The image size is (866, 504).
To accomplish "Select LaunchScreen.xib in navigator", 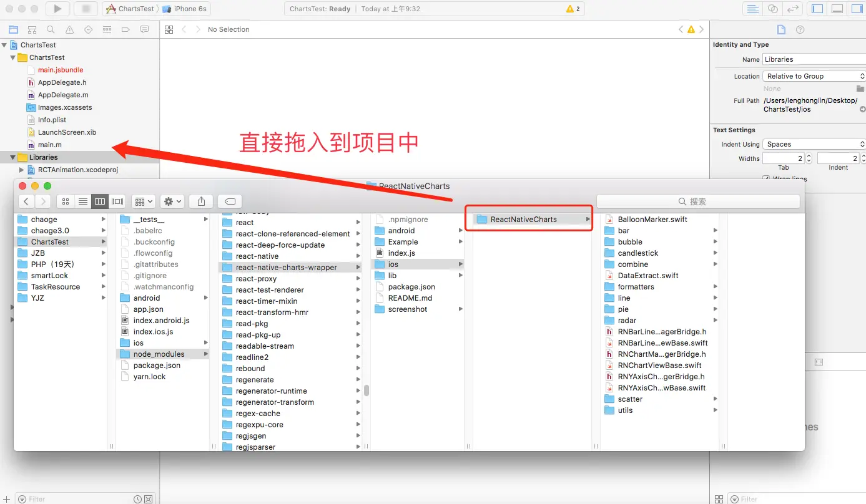I will click(67, 132).
